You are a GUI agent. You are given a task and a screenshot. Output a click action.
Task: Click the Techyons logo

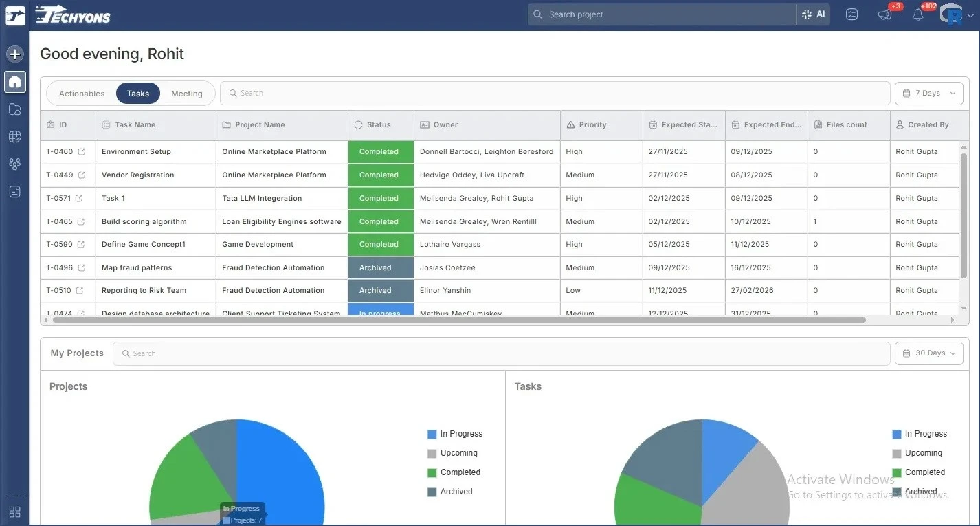pyautogui.click(x=72, y=14)
